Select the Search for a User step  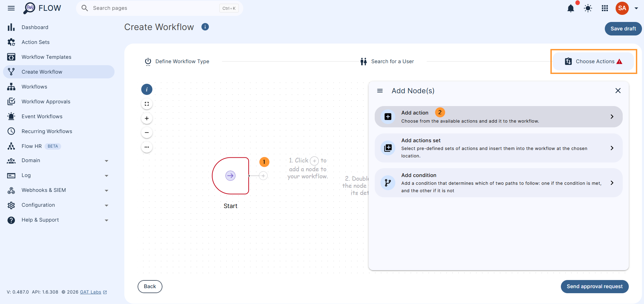pos(387,61)
